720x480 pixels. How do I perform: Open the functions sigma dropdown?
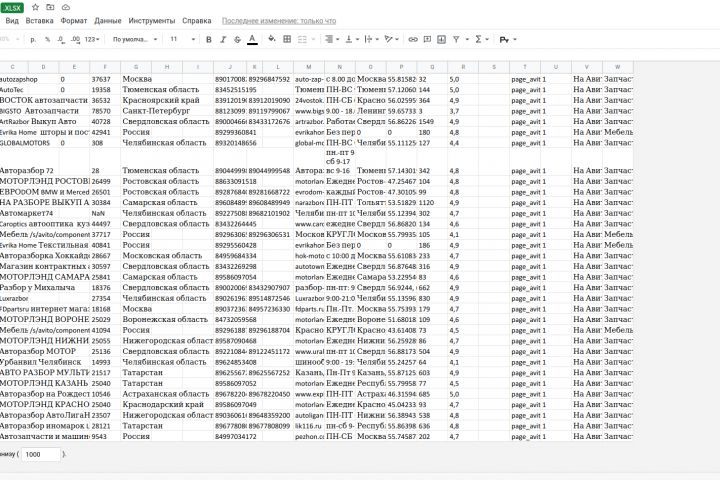coord(481,40)
